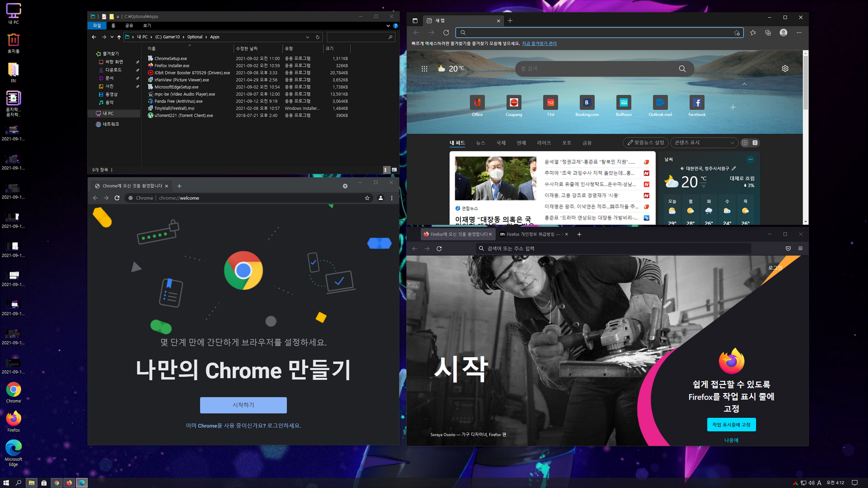Switch Edge feed to list layout
Image resolution: width=868 pixels, height=488 pixels.
click(755, 143)
